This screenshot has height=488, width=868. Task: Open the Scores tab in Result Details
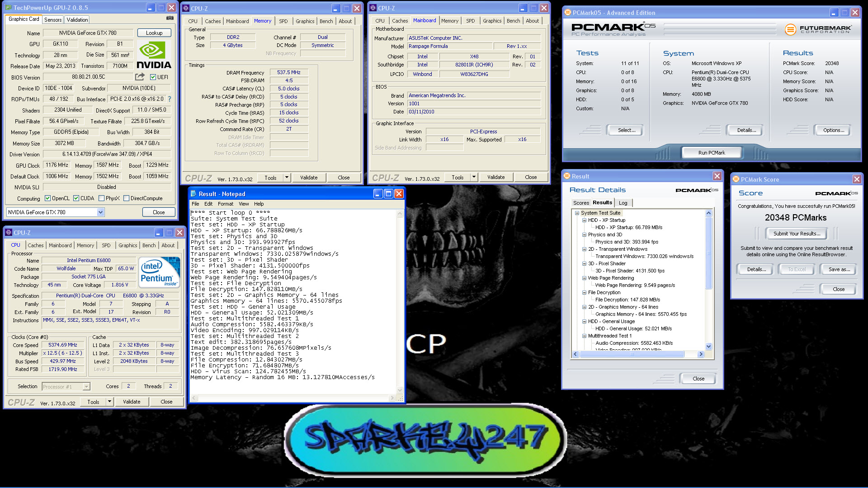[581, 203]
